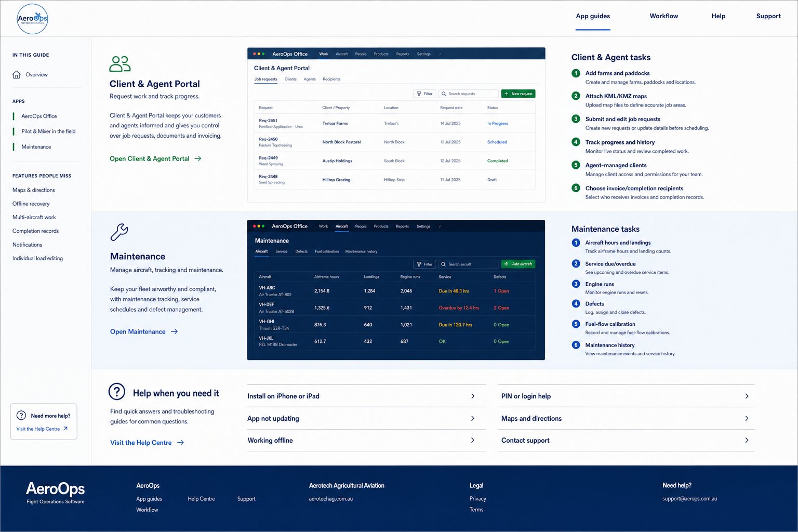Expand the PIN or login help item
Image resolution: width=798 pixels, height=532 pixels.
[x=627, y=396]
